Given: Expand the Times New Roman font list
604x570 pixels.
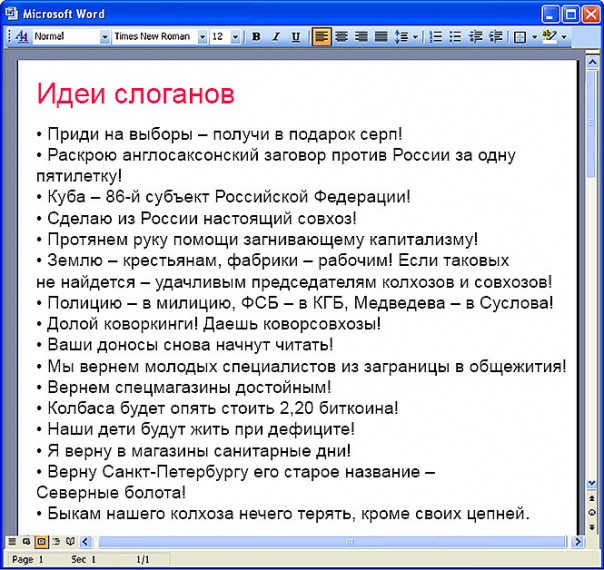Looking at the screenshot, I should 200,37.
